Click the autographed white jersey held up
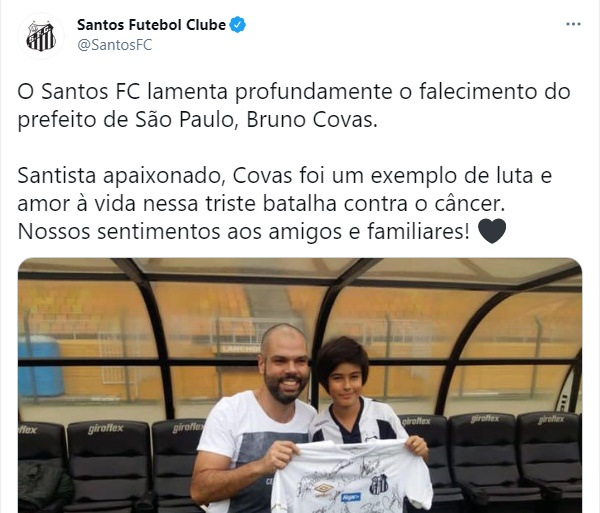 pos(352,477)
